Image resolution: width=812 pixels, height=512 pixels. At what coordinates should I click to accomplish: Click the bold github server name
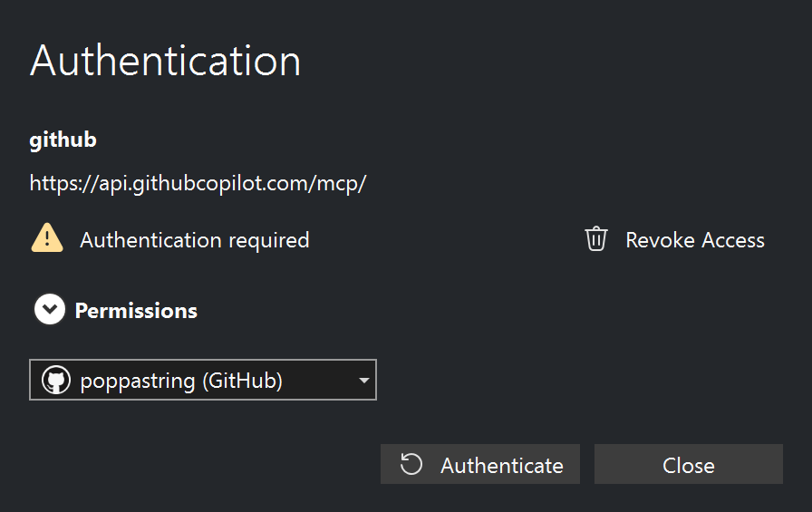(63, 140)
